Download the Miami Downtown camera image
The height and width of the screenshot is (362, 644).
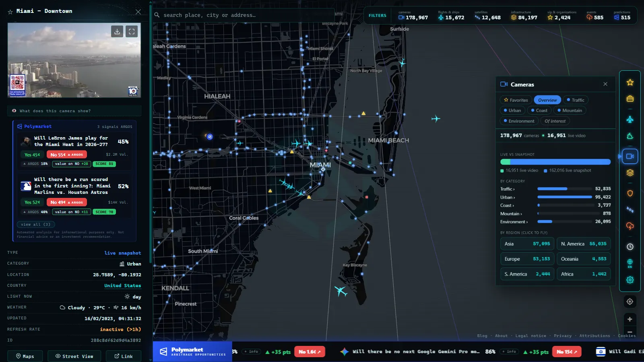coord(117,31)
